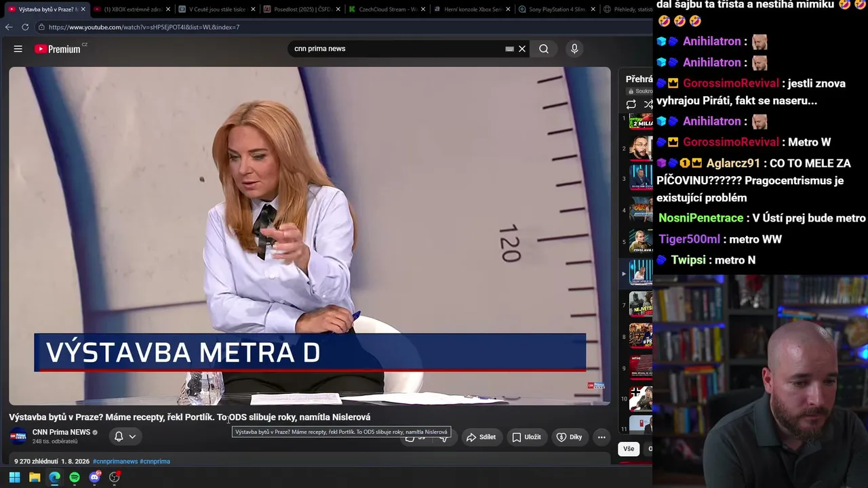
Task: Open Discord from the taskbar
Action: (x=95, y=477)
